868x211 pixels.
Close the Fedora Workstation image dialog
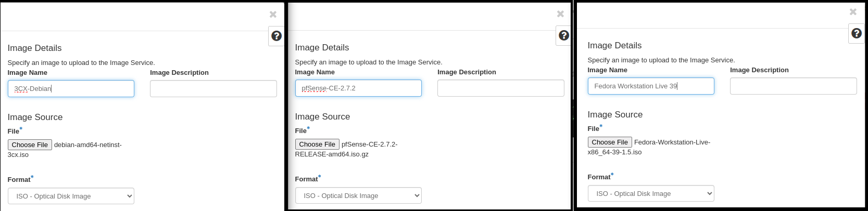[x=853, y=12]
